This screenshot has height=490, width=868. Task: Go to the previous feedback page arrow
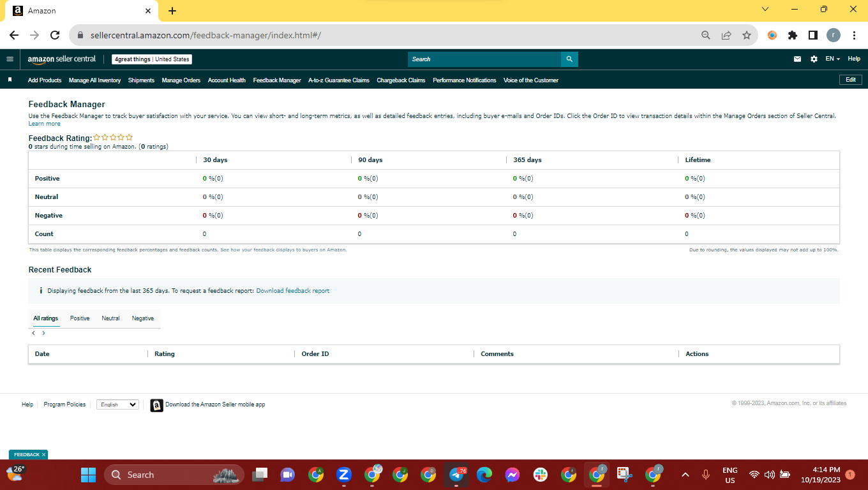coord(33,333)
